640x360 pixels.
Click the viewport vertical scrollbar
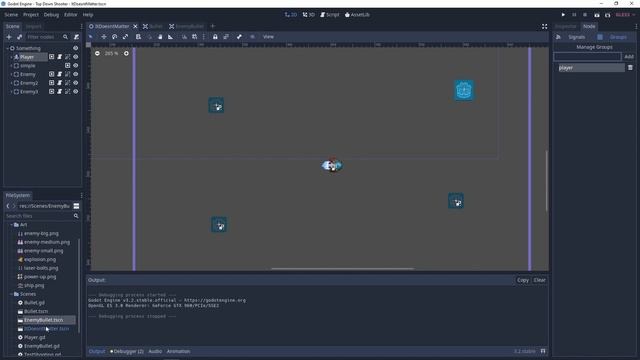click(x=547, y=181)
